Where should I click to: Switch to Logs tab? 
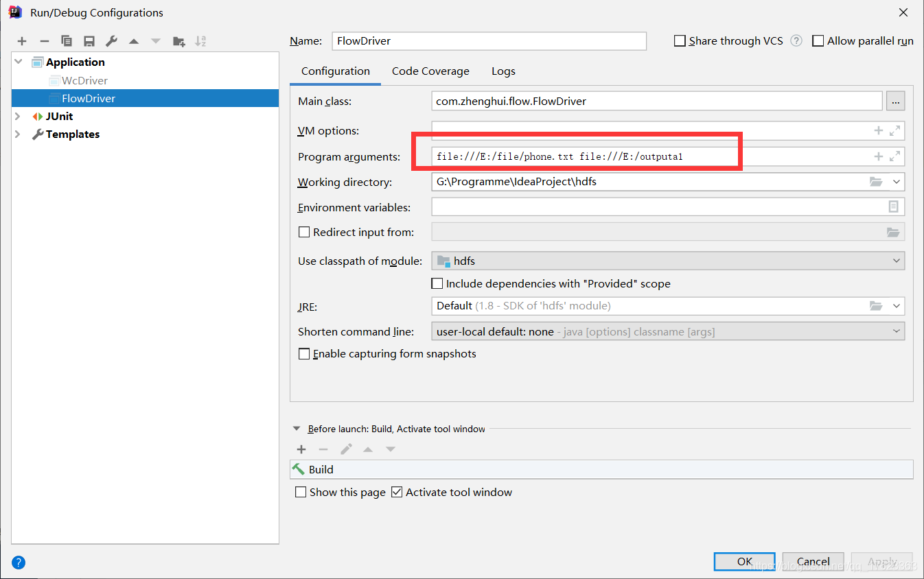tap(503, 71)
